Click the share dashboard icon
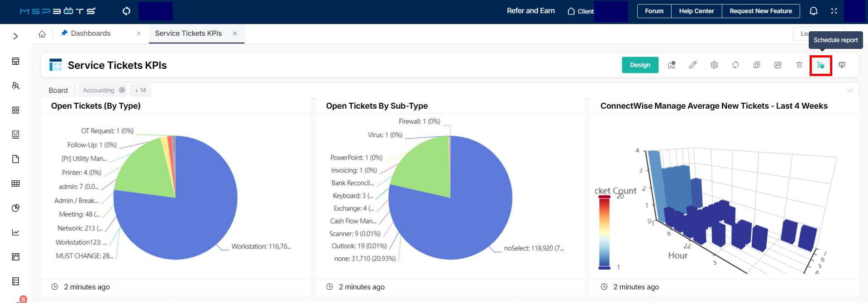This screenshot has height=303, width=868. [x=778, y=65]
